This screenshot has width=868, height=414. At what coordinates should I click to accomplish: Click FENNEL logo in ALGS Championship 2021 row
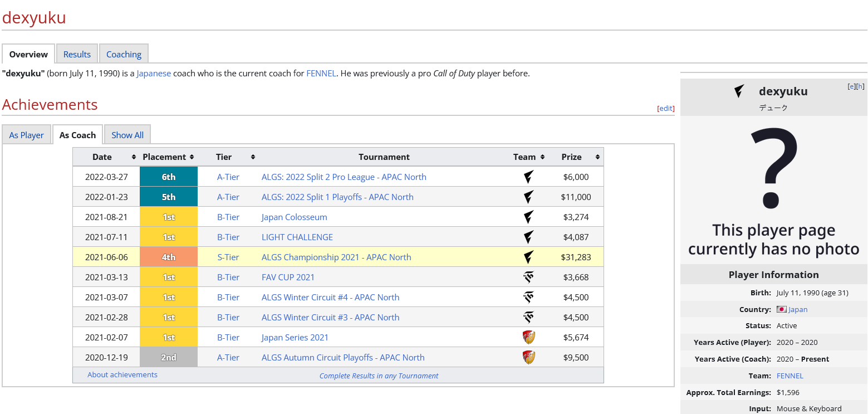click(528, 257)
